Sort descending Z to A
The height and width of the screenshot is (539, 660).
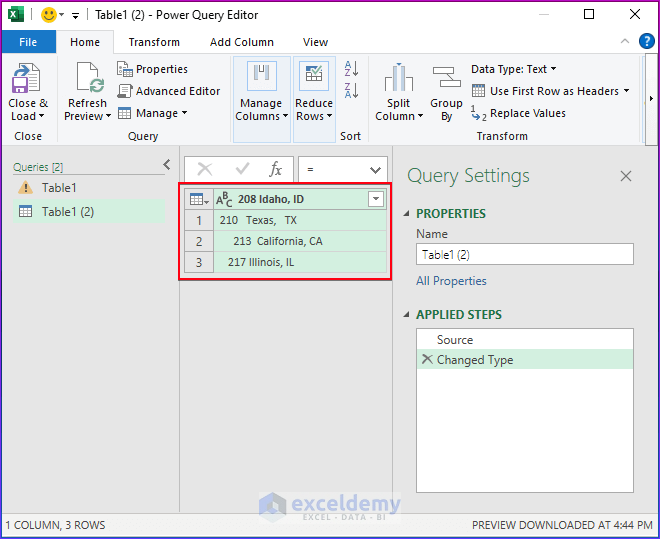351,90
